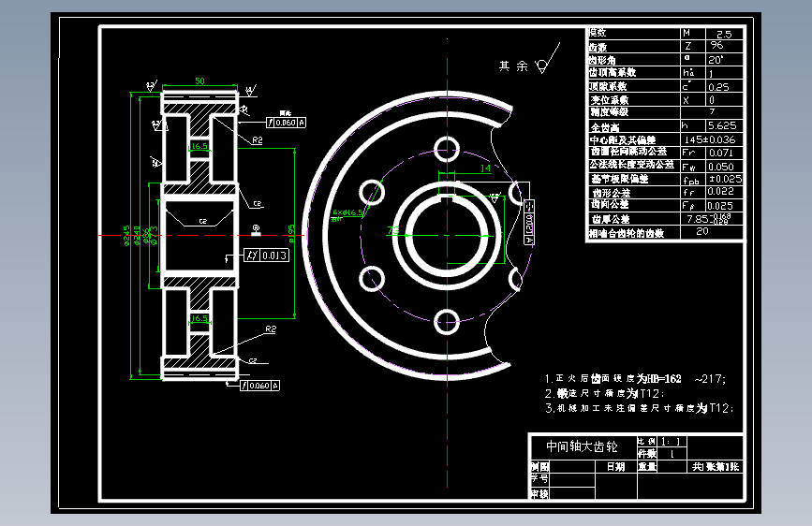812x526 pixels.
Task: Click the central bore circle of the gear
Action: pos(447,236)
